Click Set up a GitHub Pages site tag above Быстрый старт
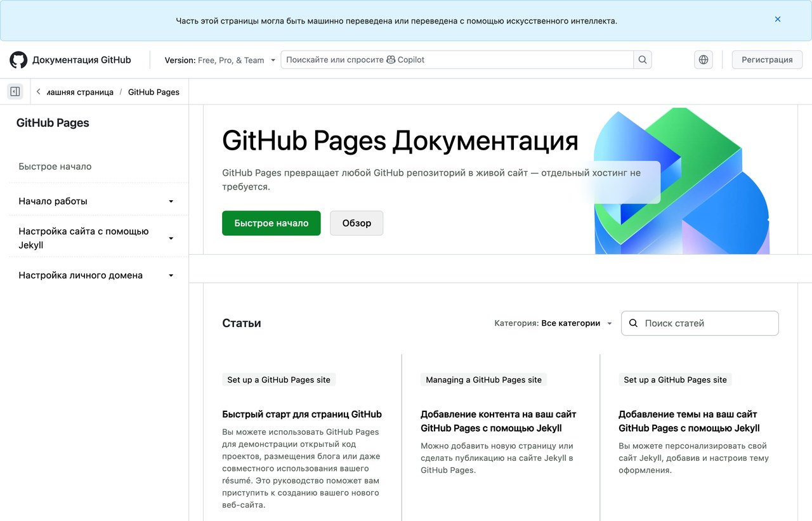The image size is (812, 521). (279, 380)
